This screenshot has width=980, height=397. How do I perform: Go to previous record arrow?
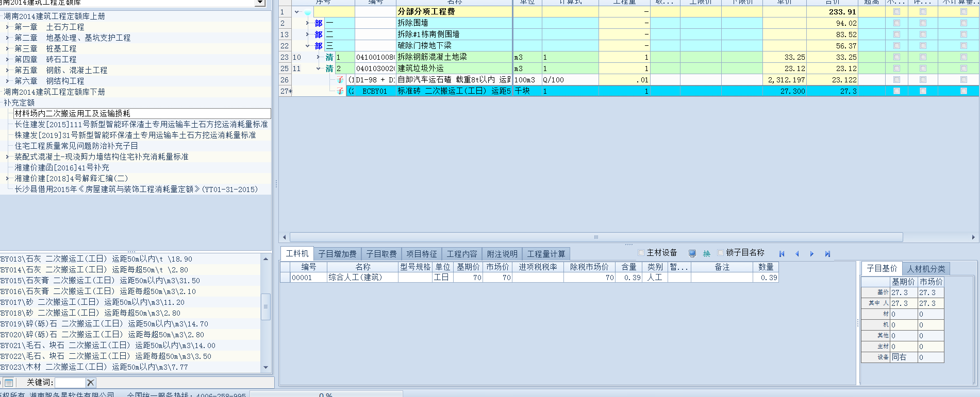797,254
